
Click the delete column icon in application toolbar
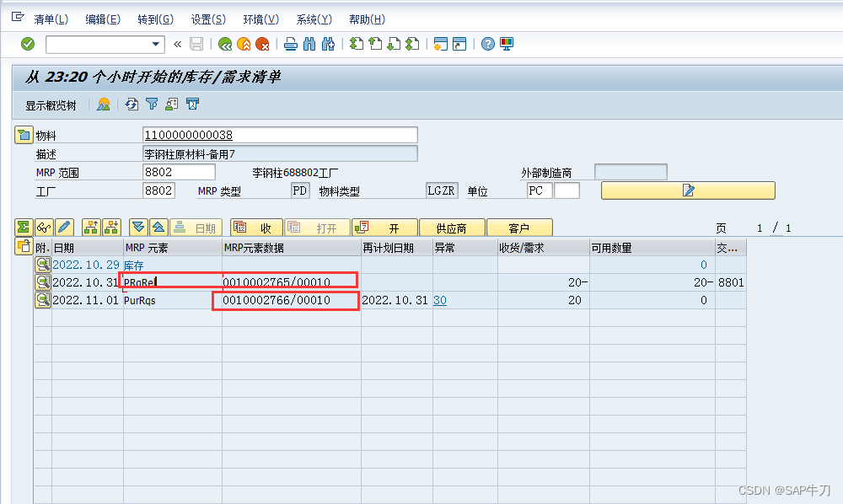click(x=192, y=105)
